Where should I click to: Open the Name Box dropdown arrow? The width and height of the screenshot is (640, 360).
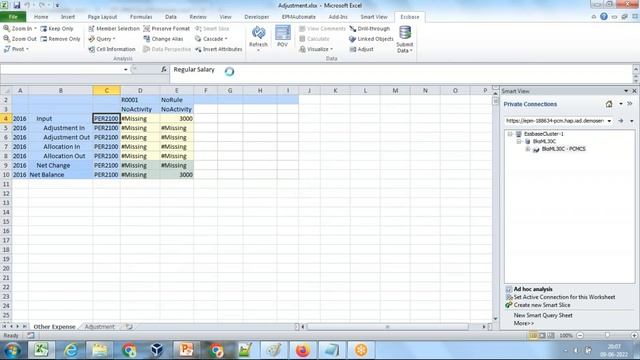[125, 70]
